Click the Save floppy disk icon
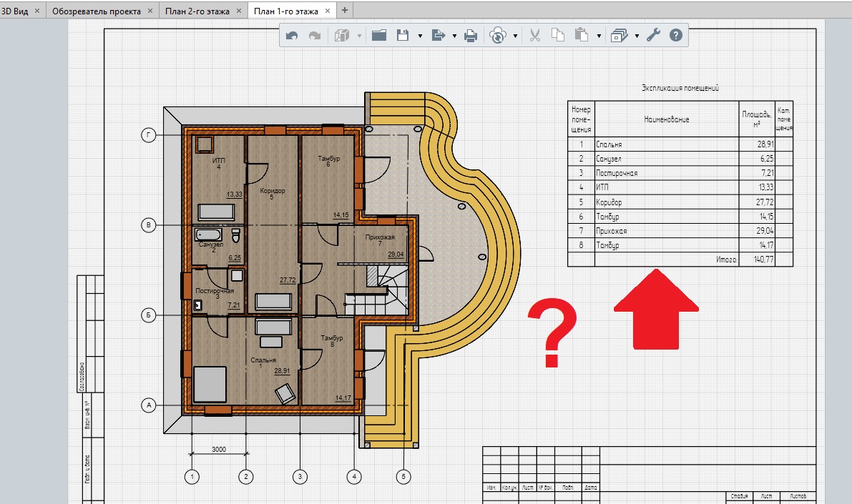The image size is (852, 504). point(403,36)
